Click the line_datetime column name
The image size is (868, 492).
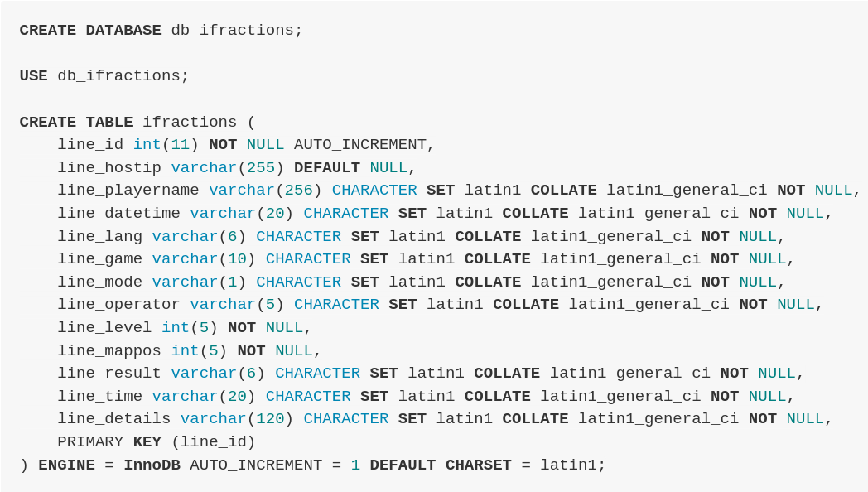pyautogui.click(x=118, y=213)
